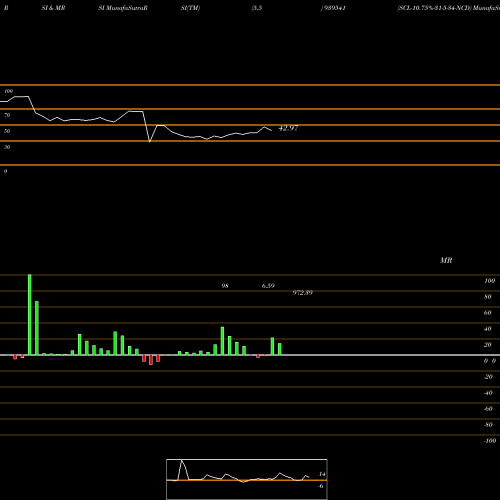
Task: Click the '80' label on MR axis
Action: (488, 297)
